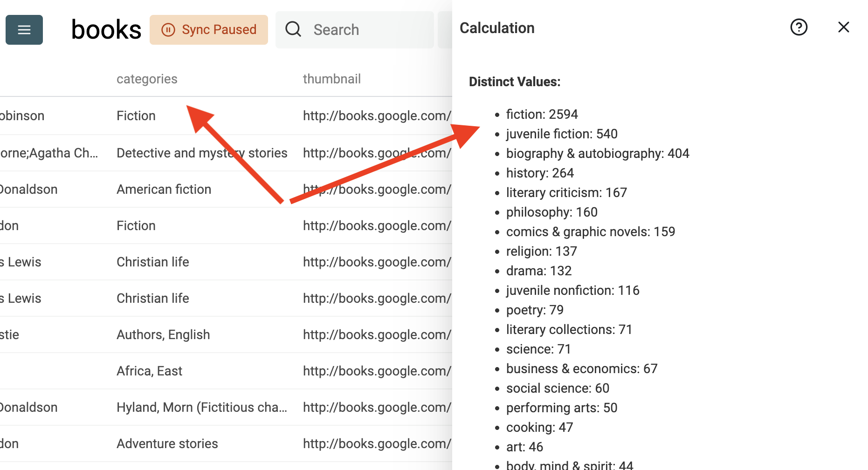The height and width of the screenshot is (470, 868).
Task: Click the magnifying glass search icon
Action: (293, 29)
